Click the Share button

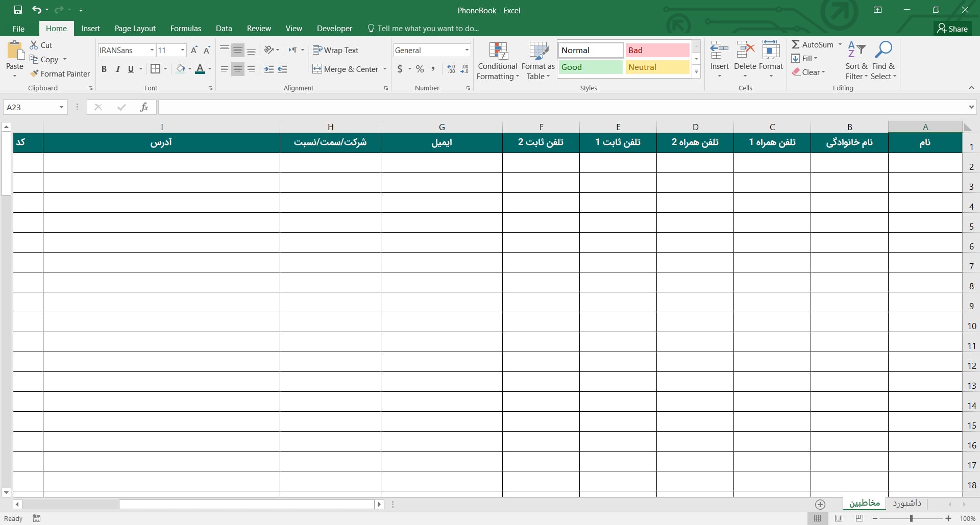point(952,29)
